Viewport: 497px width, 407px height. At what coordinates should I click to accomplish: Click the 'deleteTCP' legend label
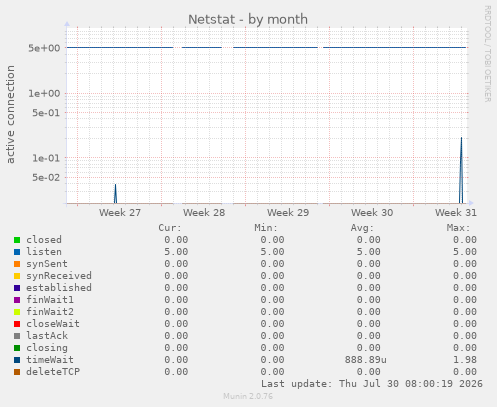pos(53,372)
